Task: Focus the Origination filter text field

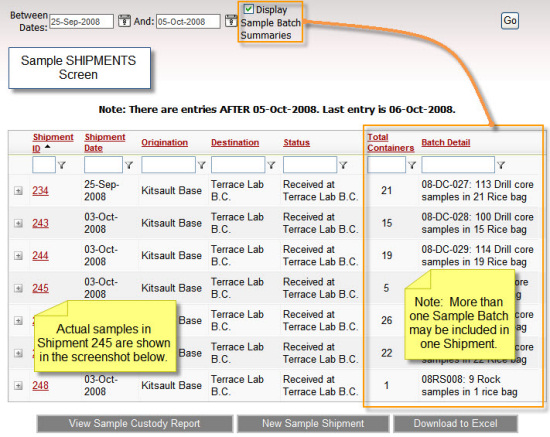Action: (x=168, y=165)
